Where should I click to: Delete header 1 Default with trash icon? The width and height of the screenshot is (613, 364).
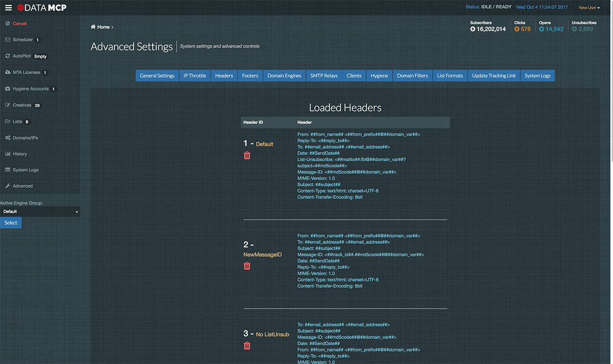(x=247, y=155)
